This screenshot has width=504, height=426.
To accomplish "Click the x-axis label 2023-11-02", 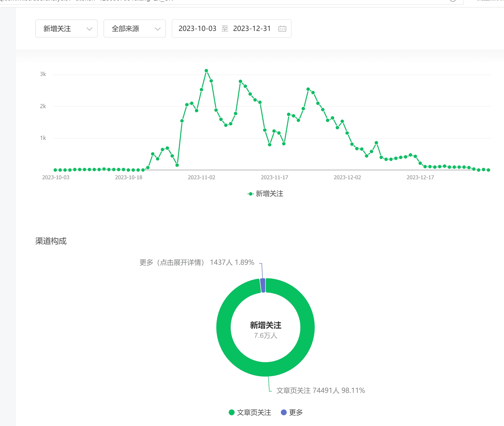I will pyautogui.click(x=201, y=177).
